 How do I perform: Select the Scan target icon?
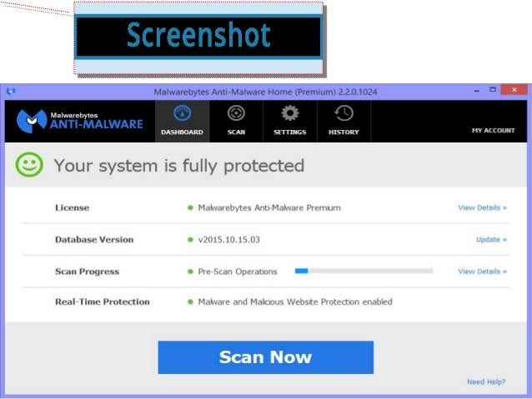[x=236, y=113]
